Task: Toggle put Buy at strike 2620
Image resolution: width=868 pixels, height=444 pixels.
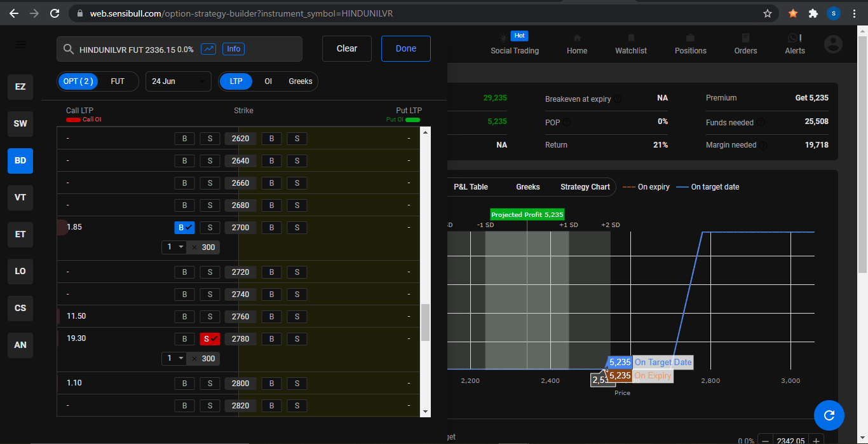Action: pos(271,139)
